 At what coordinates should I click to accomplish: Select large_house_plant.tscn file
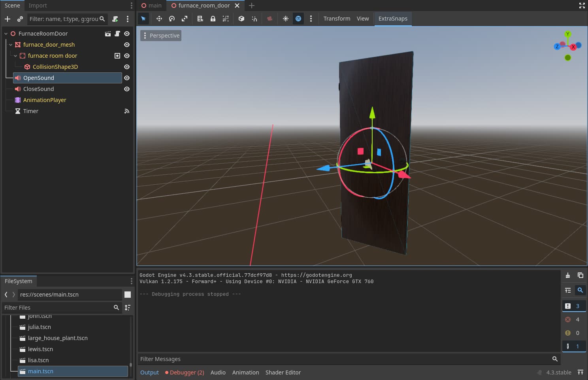click(x=58, y=338)
